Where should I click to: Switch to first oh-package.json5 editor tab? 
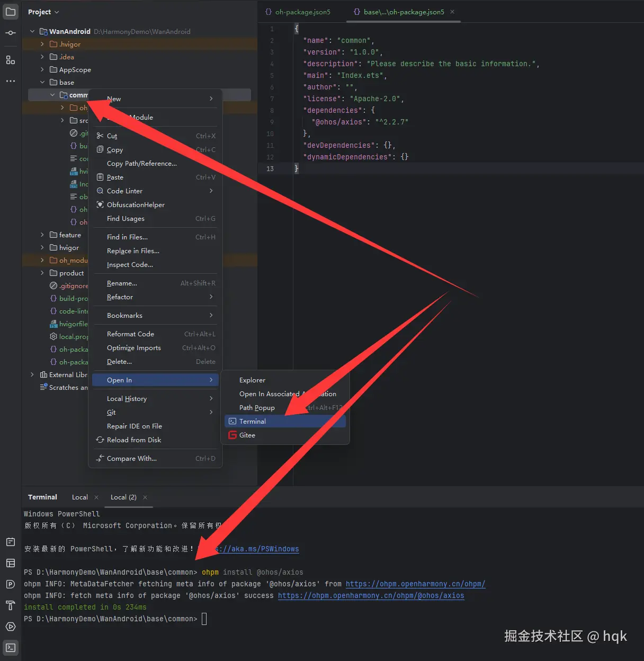(298, 12)
